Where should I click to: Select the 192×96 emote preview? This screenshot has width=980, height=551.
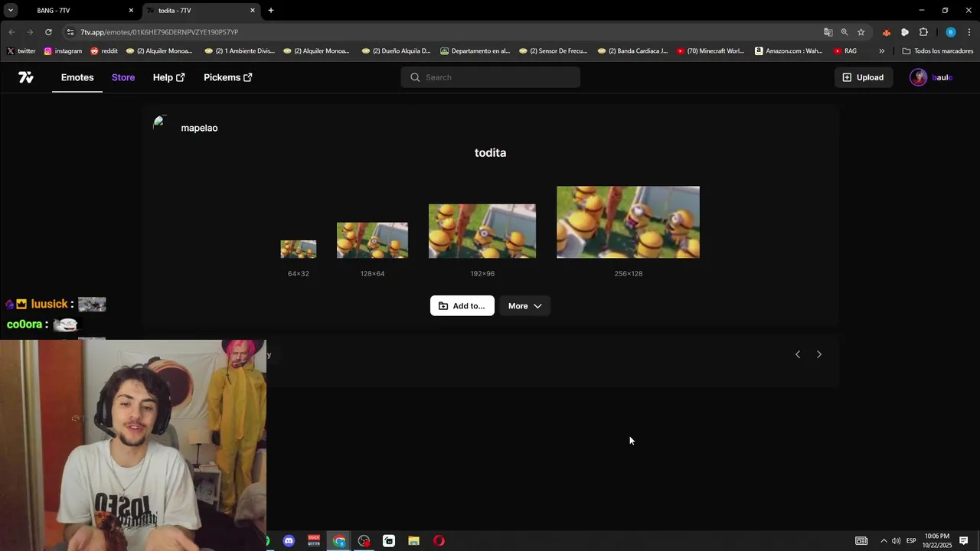coord(482,231)
